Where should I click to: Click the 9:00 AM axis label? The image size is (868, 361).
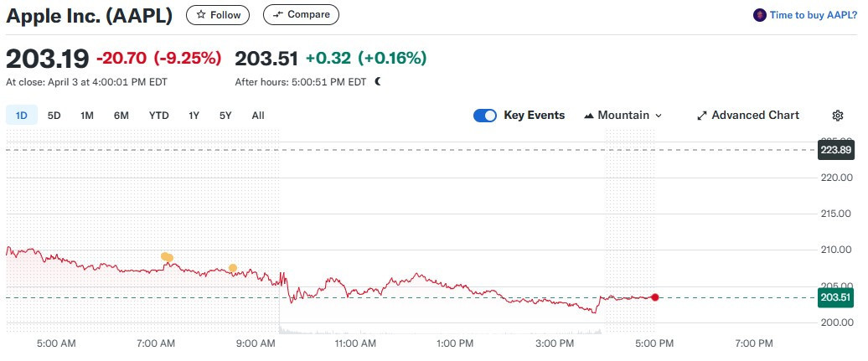click(x=256, y=344)
